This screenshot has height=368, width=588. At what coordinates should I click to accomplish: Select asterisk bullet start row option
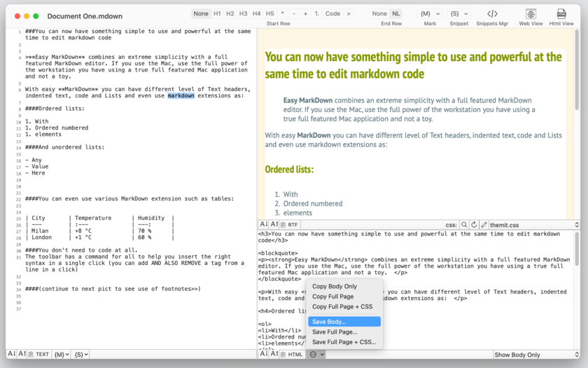pyautogui.click(x=282, y=13)
